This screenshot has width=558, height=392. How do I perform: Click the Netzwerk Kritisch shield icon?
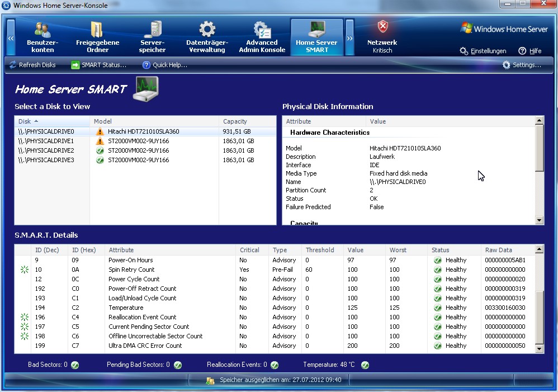(382, 26)
